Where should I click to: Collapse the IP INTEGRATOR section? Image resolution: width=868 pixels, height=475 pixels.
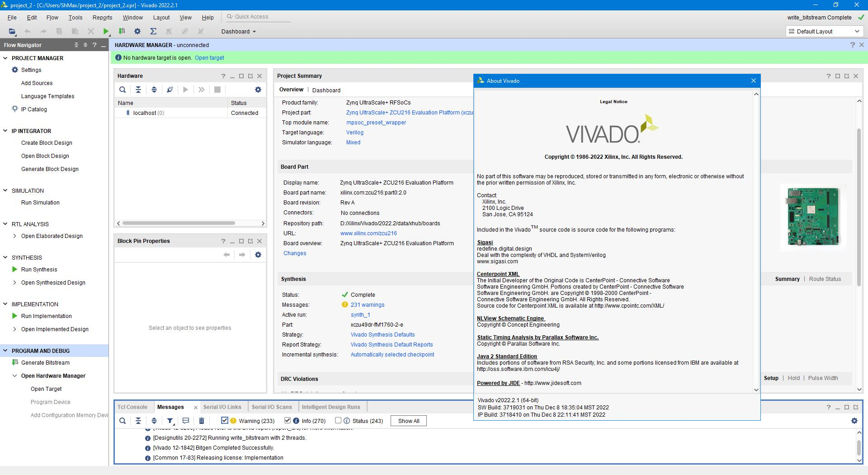pyautogui.click(x=5, y=131)
